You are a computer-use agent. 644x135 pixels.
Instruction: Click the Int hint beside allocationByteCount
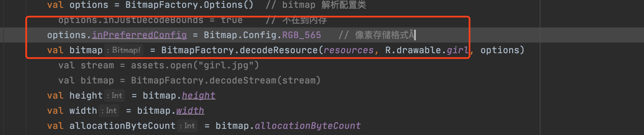pos(187,126)
